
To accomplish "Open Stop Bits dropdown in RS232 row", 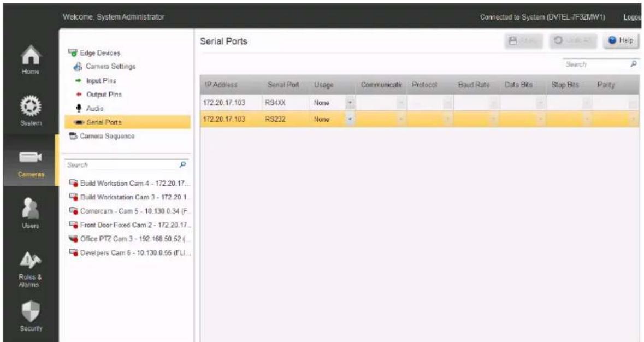I will (587, 119).
